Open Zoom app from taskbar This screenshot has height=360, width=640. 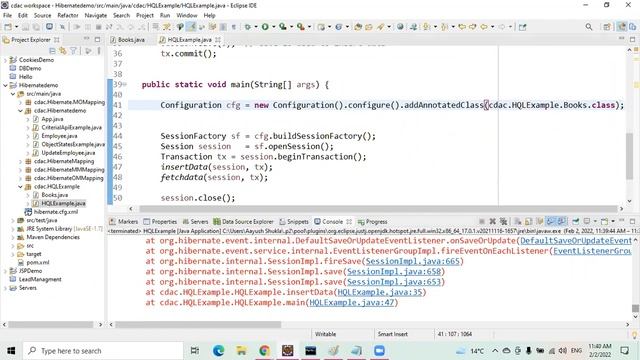coord(379,351)
